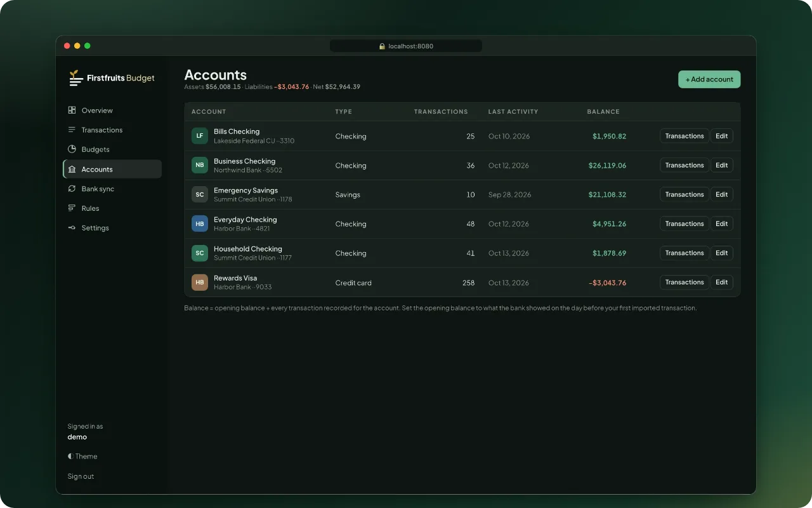Go to Transactions in the sidebar
This screenshot has height=508, width=812.
point(112,130)
